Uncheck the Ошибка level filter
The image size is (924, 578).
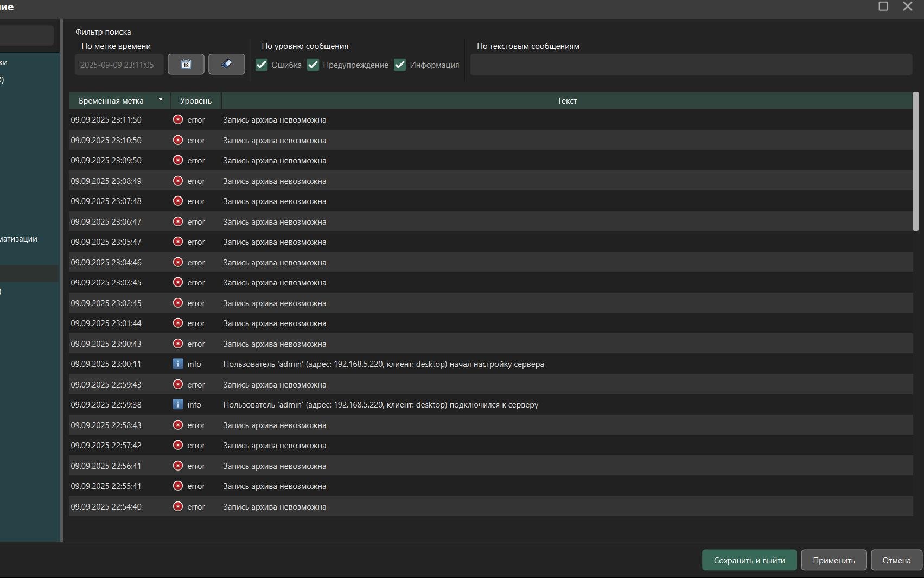(262, 65)
